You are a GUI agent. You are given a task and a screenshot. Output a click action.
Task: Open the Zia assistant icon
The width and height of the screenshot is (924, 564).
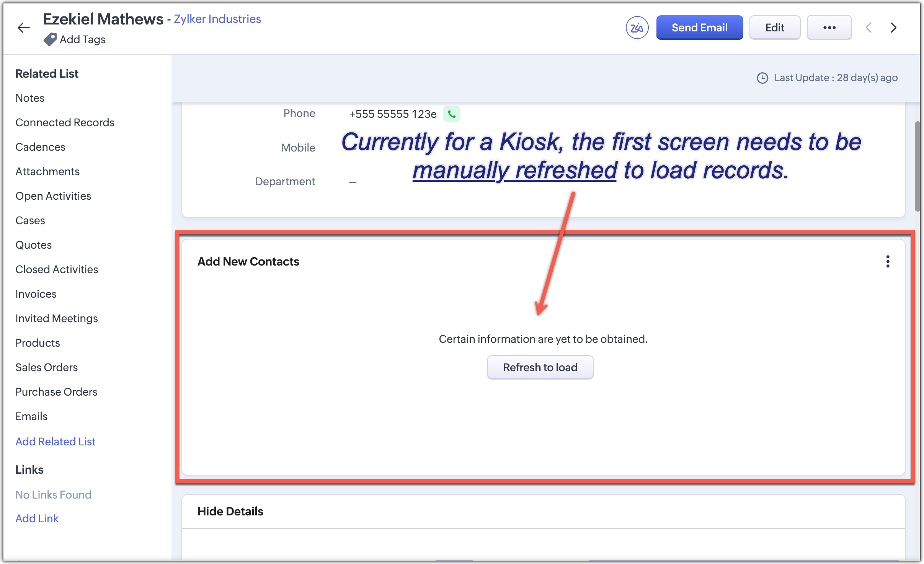637,28
